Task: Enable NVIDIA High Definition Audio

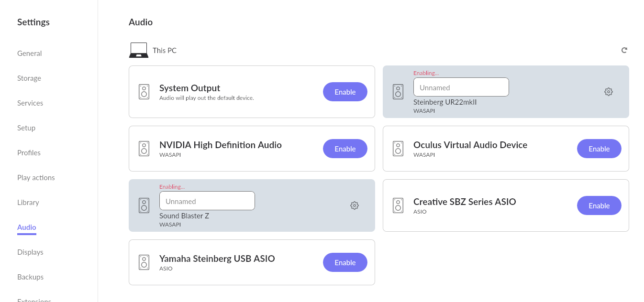Action: click(345, 149)
